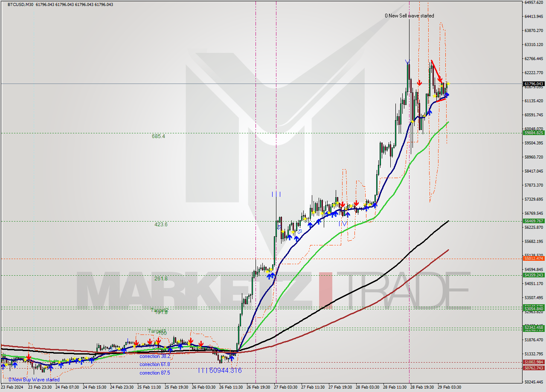Click the 64957.620 price axis value
This screenshot has height=392, width=546.
(x=534, y=3)
